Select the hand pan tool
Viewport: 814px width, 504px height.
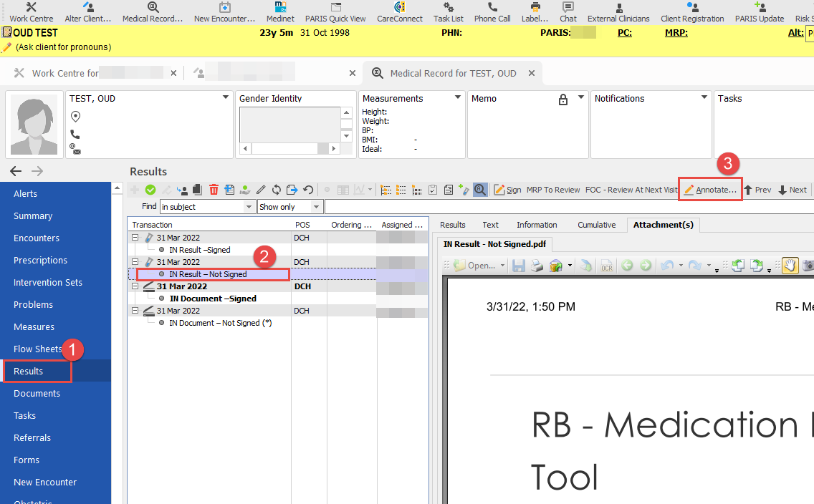coord(790,266)
